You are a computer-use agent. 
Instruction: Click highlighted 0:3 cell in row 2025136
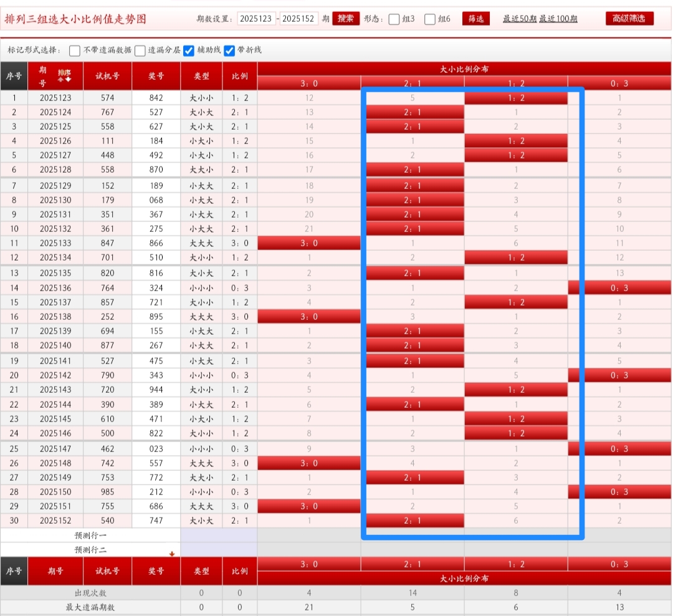619,288
